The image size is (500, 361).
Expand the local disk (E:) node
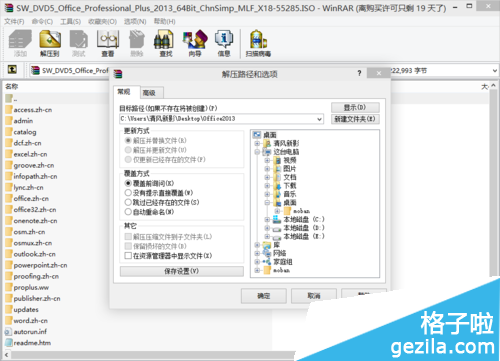(267, 236)
